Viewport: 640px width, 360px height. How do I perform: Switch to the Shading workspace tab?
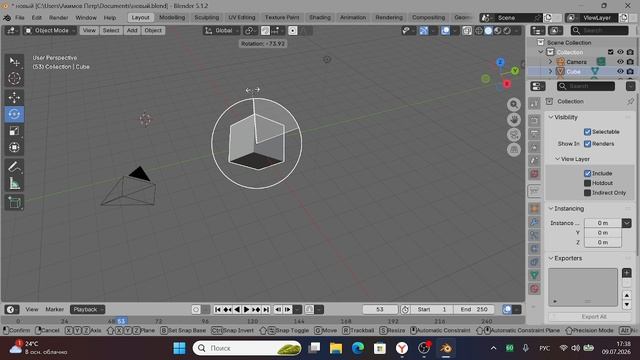tap(320, 18)
